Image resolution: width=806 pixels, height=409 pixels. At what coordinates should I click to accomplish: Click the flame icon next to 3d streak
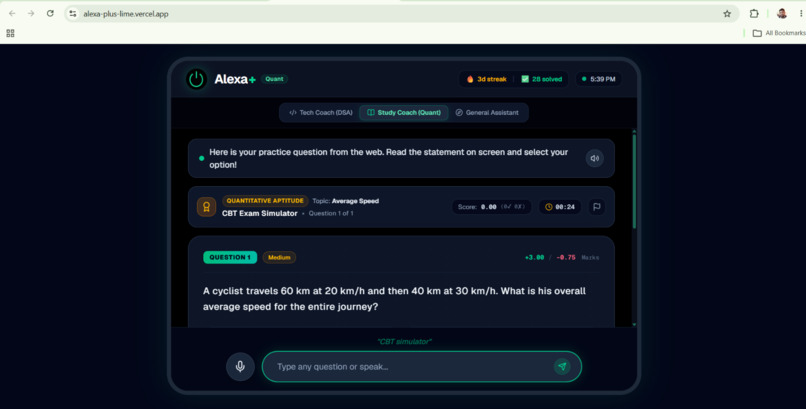(x=470, y=79)
